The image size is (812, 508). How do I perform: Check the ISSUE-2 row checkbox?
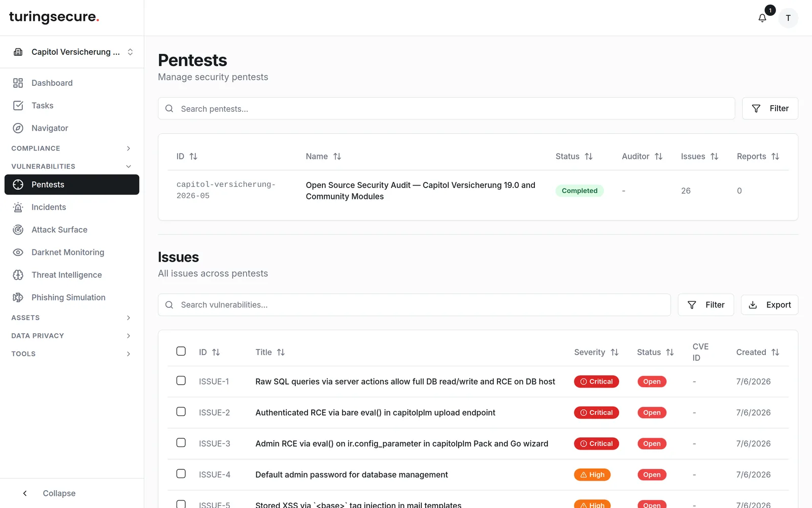(181, 411)
